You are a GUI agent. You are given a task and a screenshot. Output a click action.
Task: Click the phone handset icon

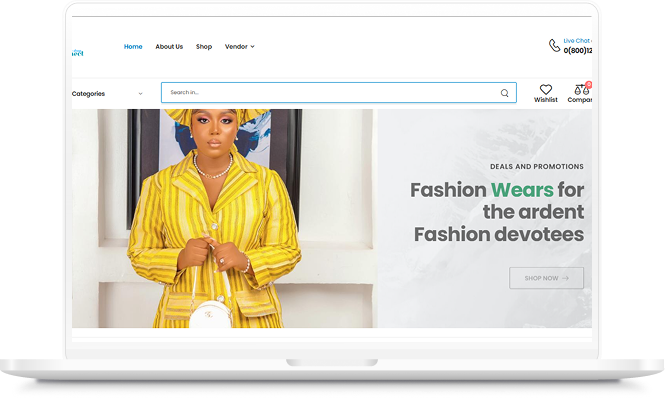coord(554,45)
